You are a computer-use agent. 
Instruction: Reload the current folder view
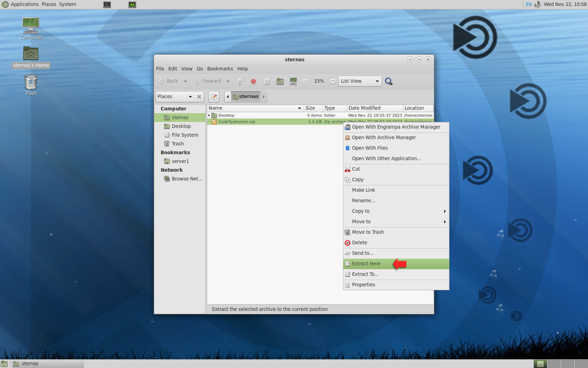coord(267,81)
